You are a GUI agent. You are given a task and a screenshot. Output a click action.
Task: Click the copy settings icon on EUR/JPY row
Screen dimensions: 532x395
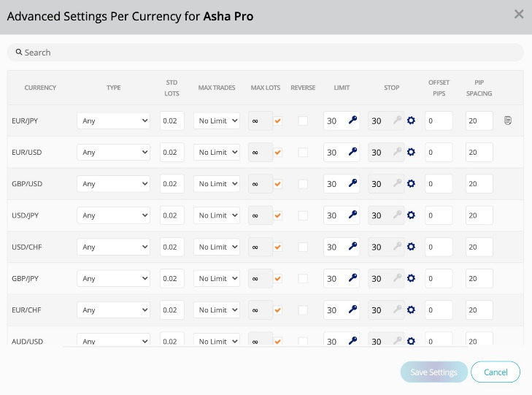coord(508,120)
